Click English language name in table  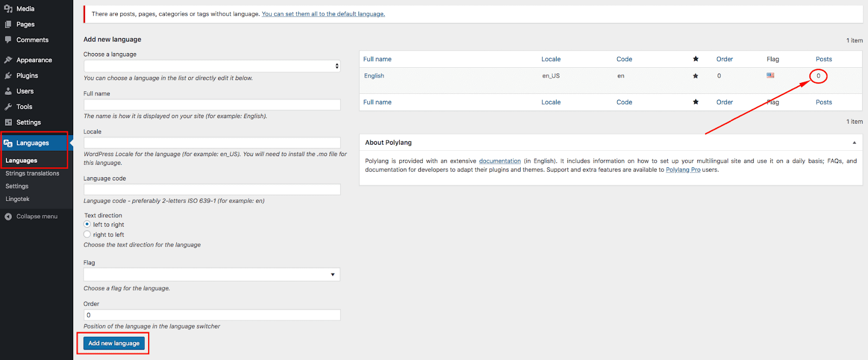(374, 76)
